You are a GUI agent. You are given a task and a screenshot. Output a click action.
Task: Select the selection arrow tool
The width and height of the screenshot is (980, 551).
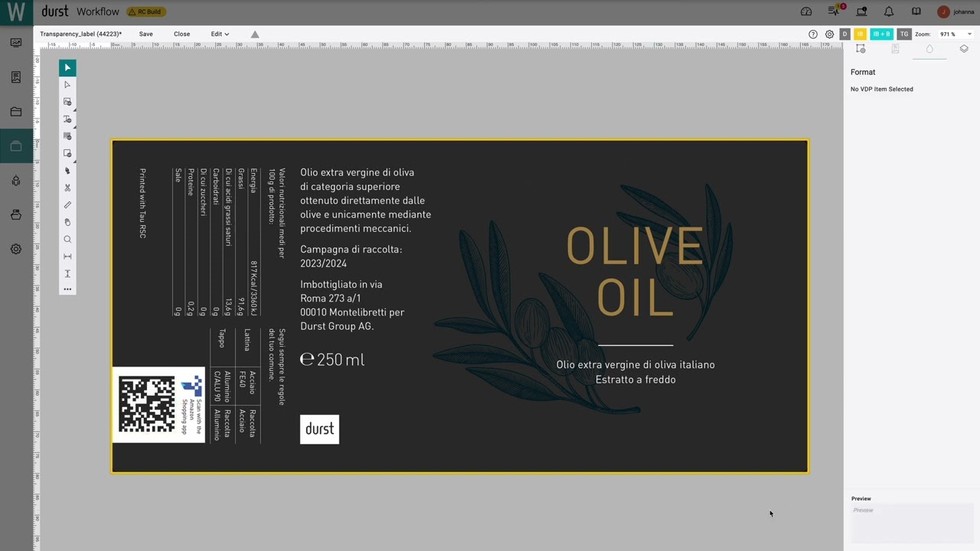click(x=67, y=68)
